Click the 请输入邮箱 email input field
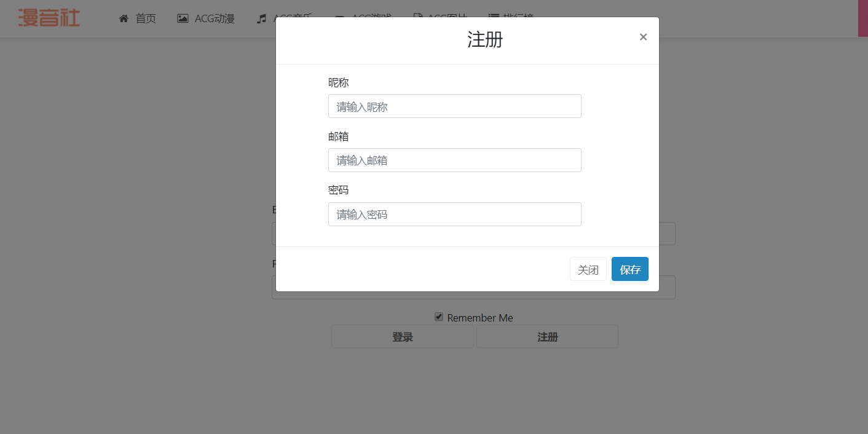868x434 pixels. coord(454,160)
